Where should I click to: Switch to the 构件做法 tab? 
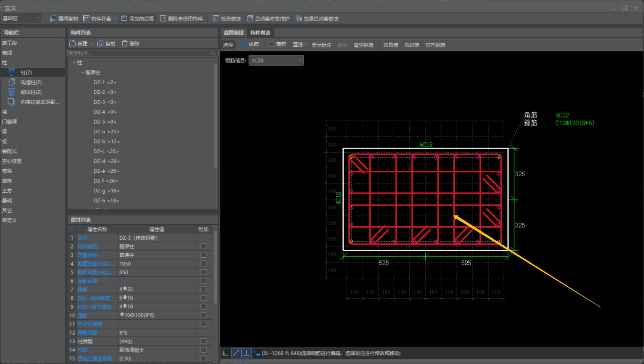[260, 33]
